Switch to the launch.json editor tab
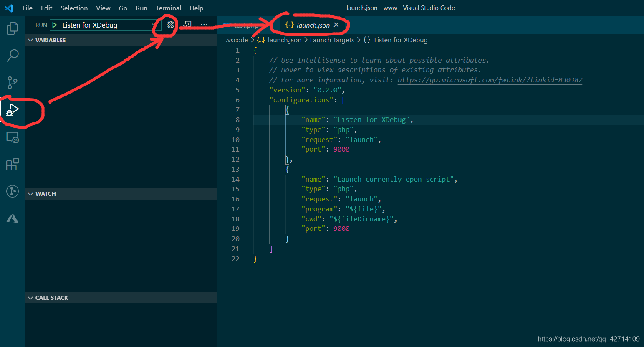644x347 pixels. click(x=313, y=25)
